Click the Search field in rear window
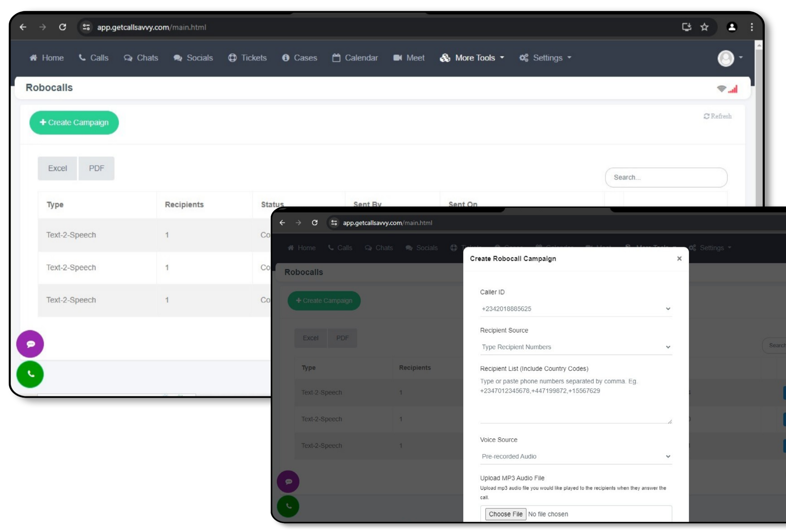Image resolution: width=786 pixels, height=532 pixels. pos(666,177)
